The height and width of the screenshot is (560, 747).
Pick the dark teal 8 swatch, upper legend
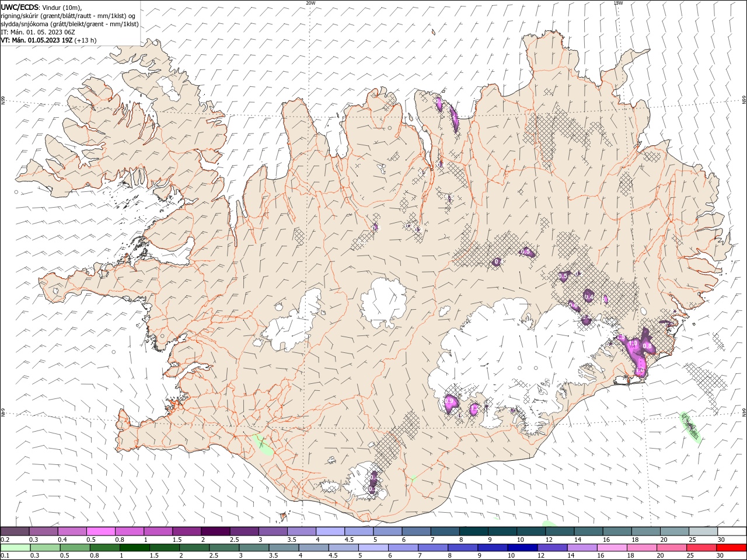coord(473,531)
